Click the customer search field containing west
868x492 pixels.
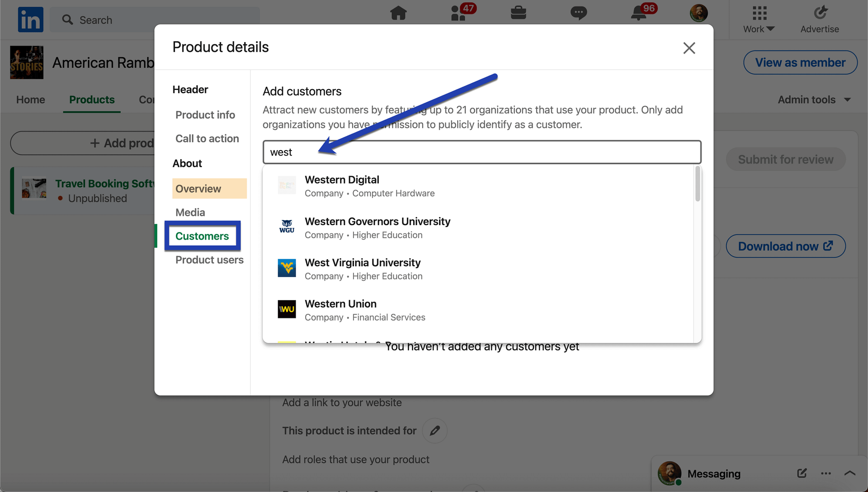pos(482,152)
